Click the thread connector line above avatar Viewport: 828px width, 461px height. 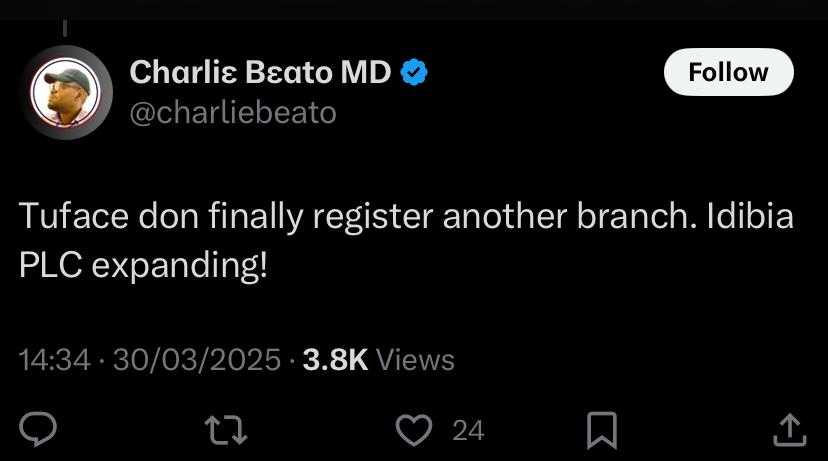(x=65, y=30)
